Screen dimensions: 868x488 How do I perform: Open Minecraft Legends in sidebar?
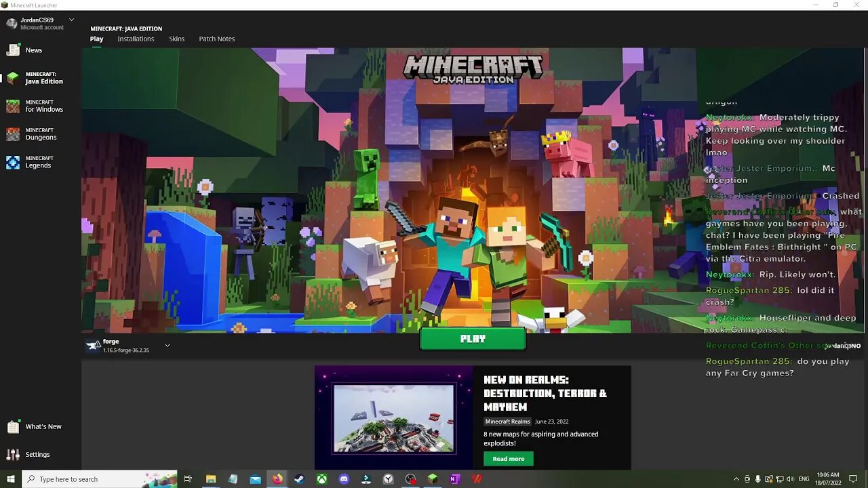click(x=41, y=162)
